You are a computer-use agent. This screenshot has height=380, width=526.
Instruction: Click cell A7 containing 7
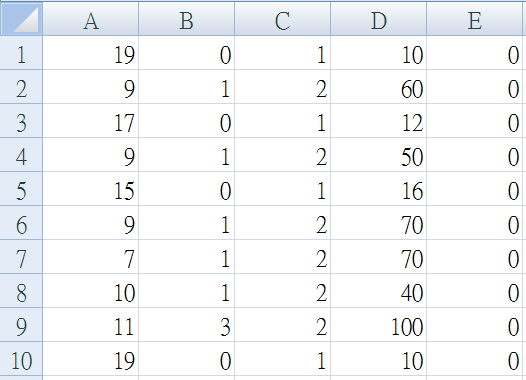(x=91, y=257)
